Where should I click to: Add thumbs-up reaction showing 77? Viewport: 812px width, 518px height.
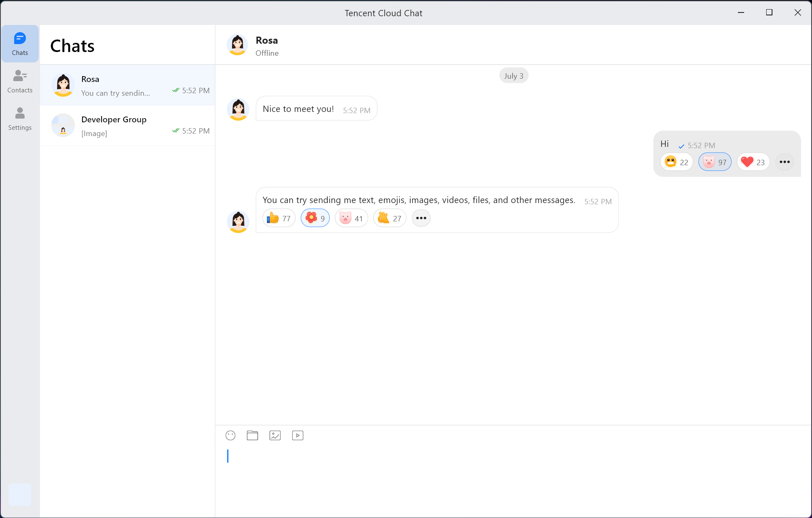[x=279, y=218]
